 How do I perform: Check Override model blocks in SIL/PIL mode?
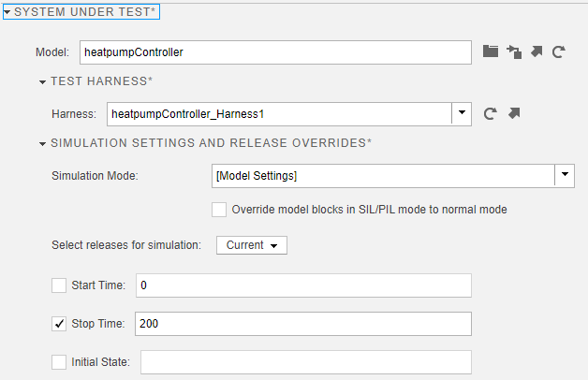point(219,210)
